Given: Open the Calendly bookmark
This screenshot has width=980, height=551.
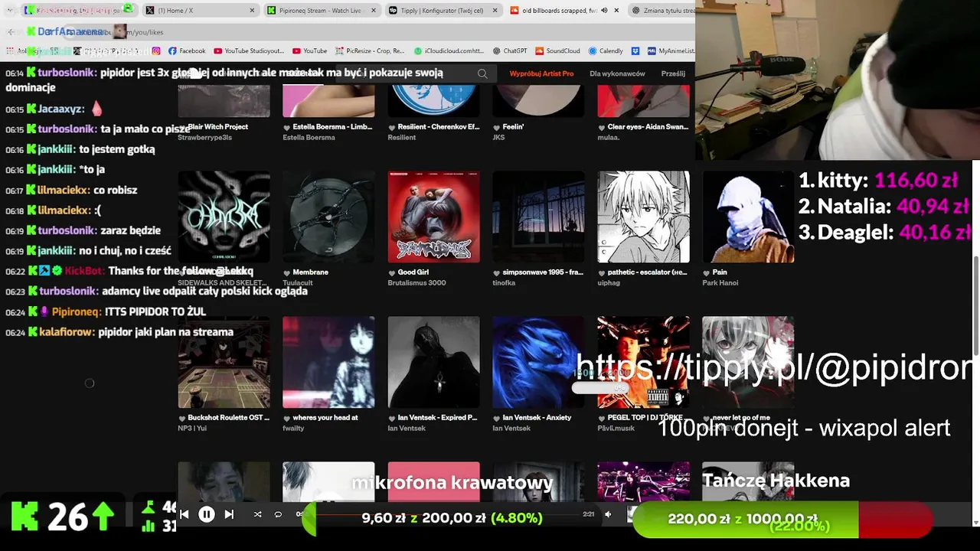Looking at the screenshot, I should (606, 51).
